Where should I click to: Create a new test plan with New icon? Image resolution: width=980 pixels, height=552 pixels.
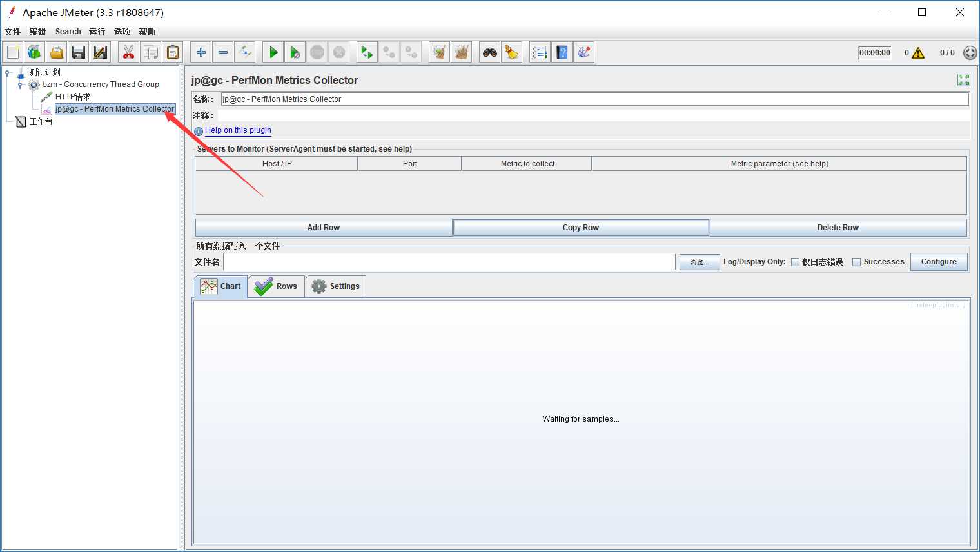pos(13,52)
